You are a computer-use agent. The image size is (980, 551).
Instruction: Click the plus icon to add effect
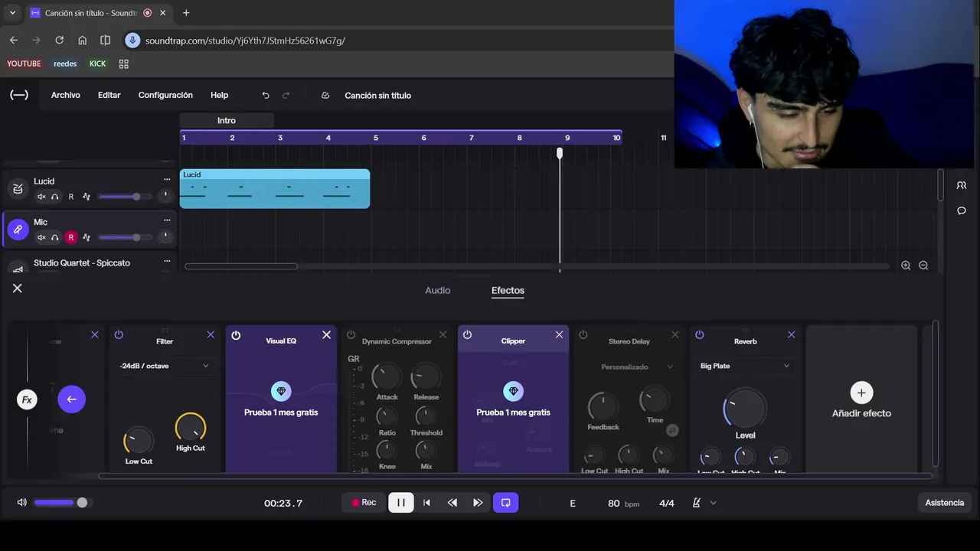coord(861,393)
